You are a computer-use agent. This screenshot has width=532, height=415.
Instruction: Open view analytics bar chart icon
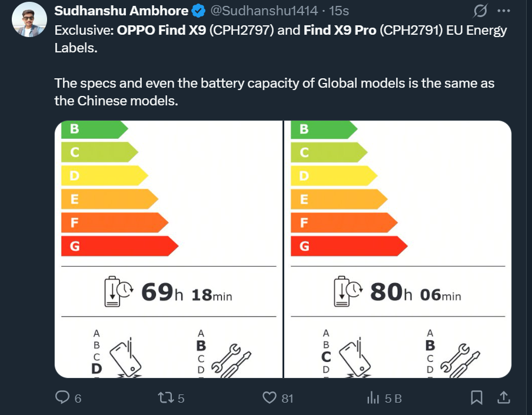[373, 399]
